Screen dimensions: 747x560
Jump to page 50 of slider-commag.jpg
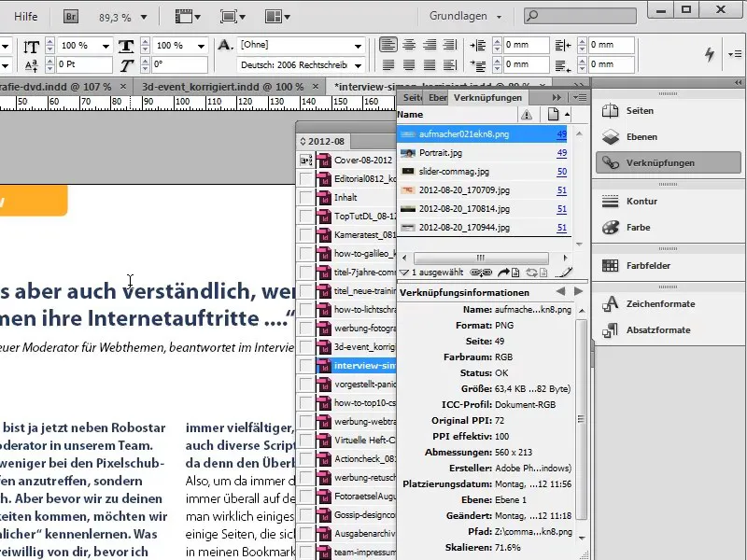562,172
